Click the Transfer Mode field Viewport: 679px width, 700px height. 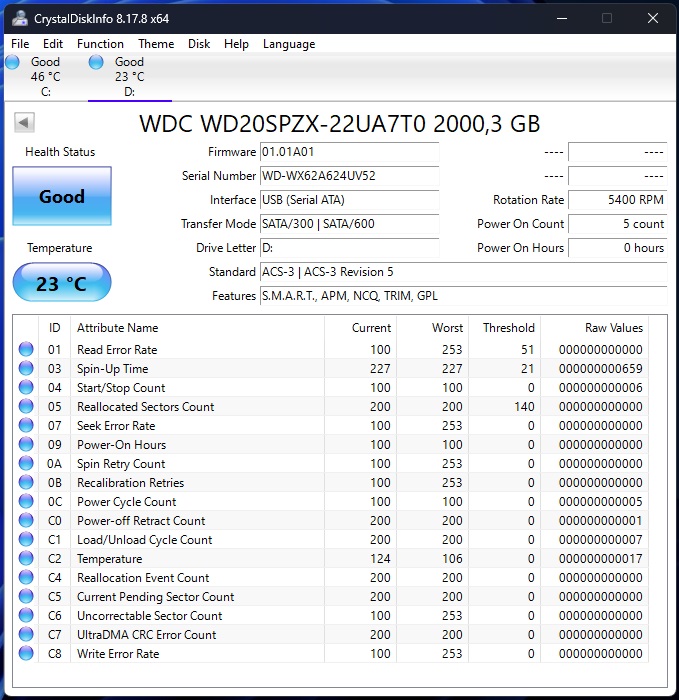coord(350,224)
